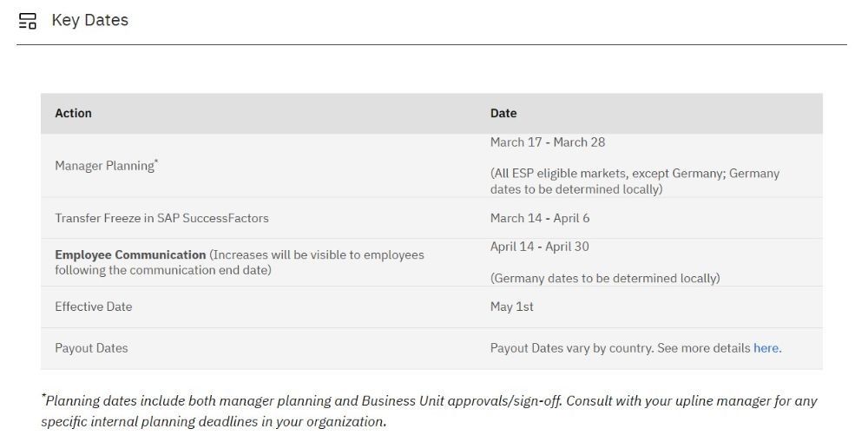The image size is (868, 442).
Task: Click the March 17 - March 28 date
Action: tap(548, 142)
